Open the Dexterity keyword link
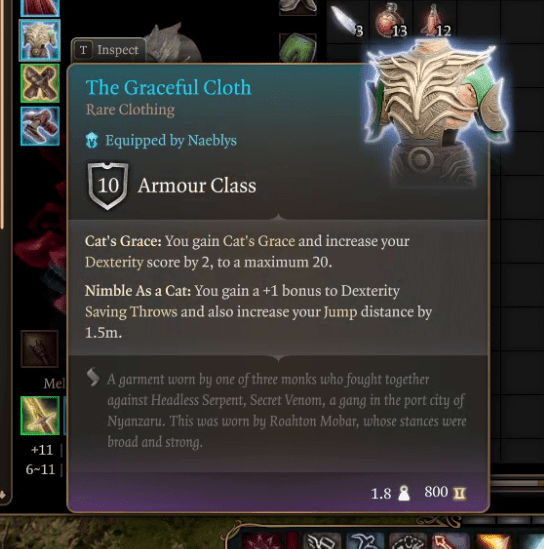 [114, 263]
